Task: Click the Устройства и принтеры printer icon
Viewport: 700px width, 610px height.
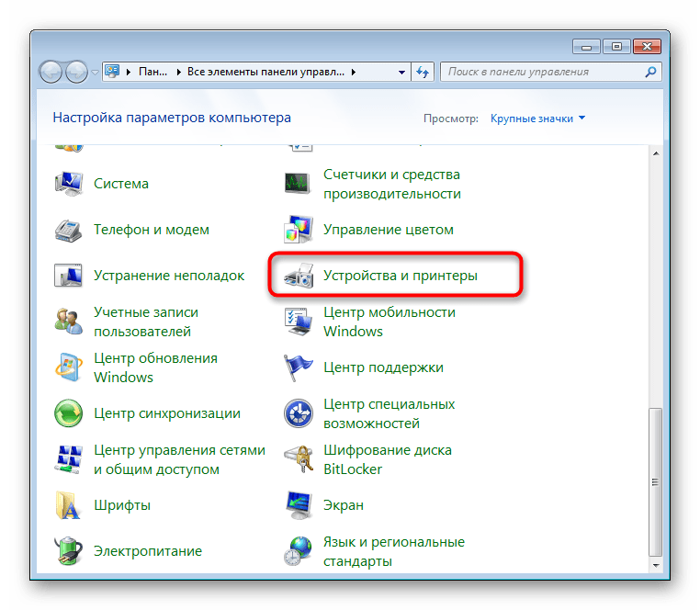Action: [299, 276]
